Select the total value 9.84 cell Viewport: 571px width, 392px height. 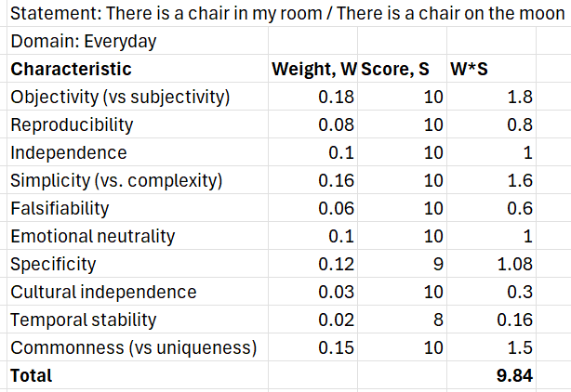491,375
